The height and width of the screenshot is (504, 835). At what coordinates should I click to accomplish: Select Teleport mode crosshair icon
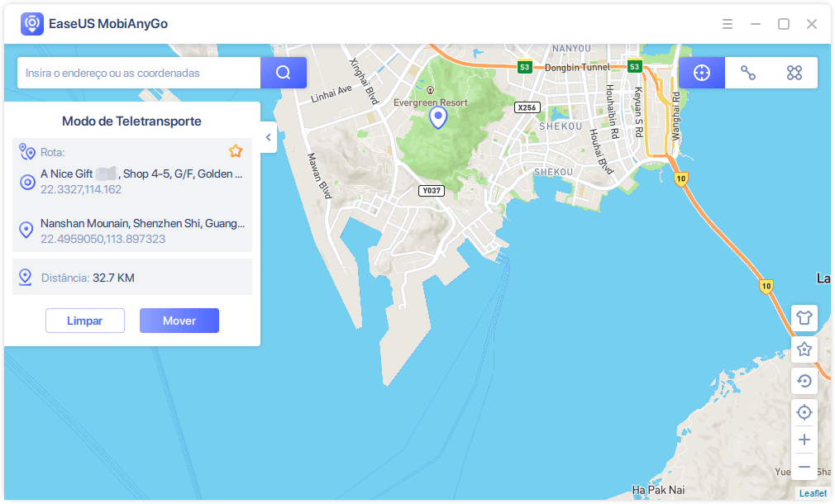(x=702, y=73)
